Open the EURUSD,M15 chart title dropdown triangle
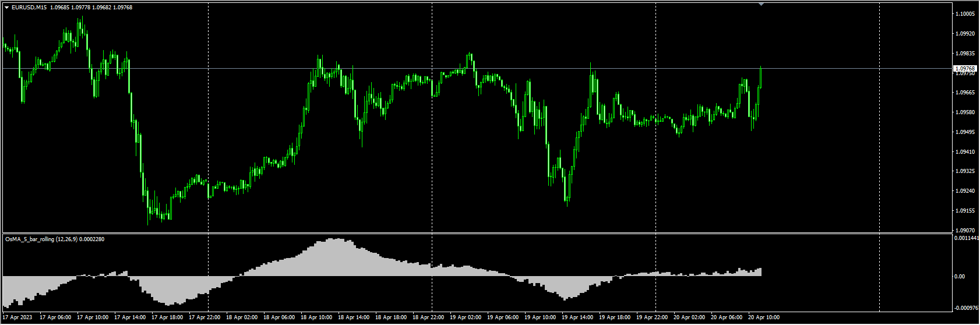The image size is (980, 325). [7, 8]
